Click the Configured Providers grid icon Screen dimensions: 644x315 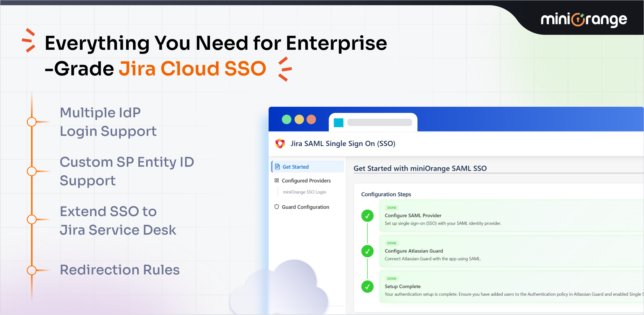coord(276,181)
